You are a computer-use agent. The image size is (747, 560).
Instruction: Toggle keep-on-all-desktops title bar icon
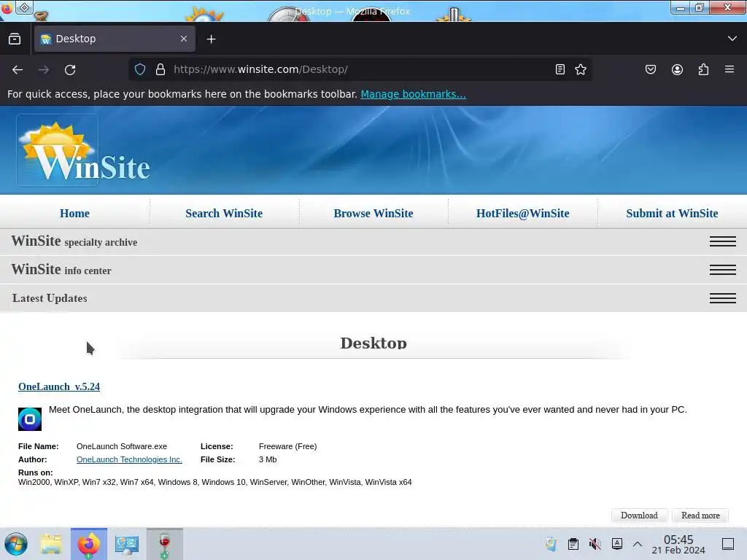coord(24,7)
